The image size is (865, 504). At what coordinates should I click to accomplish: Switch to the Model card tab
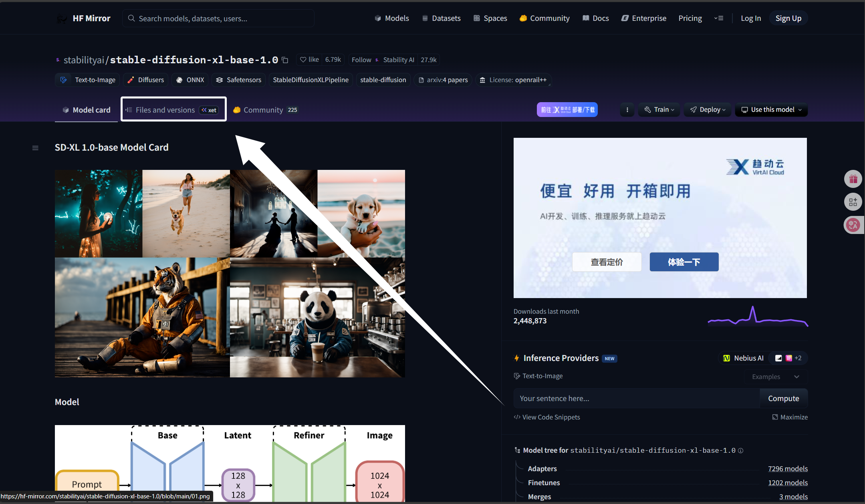pos(86,110)
